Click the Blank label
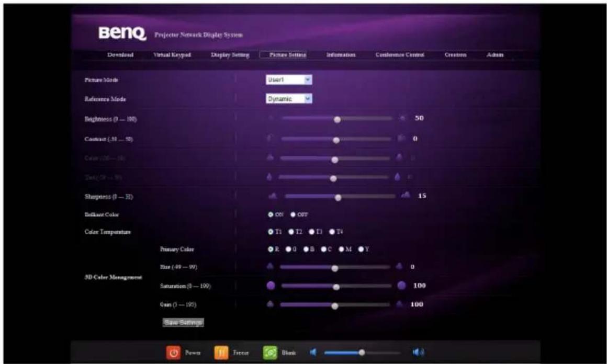The height and width of the screenshot is (364, 607). 289,353
